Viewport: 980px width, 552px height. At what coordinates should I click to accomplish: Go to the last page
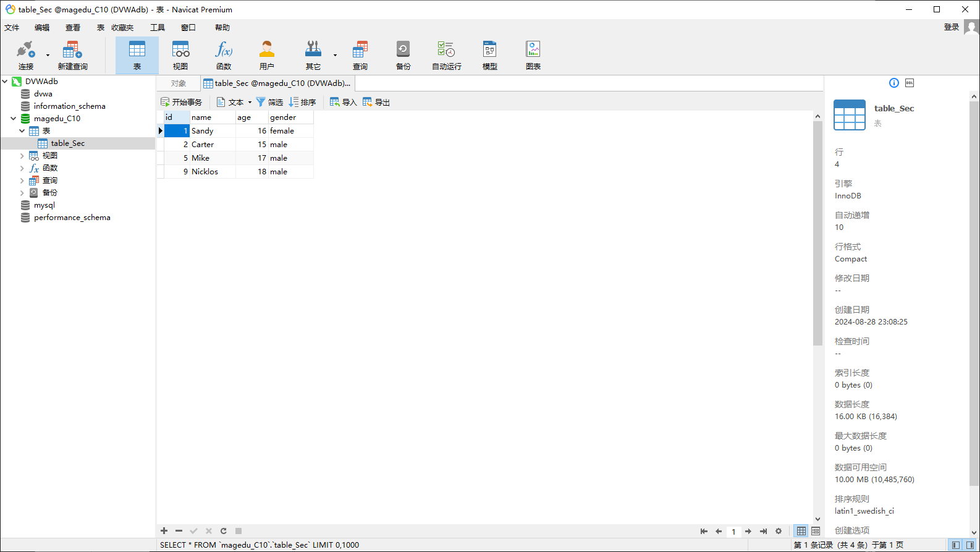763,531
